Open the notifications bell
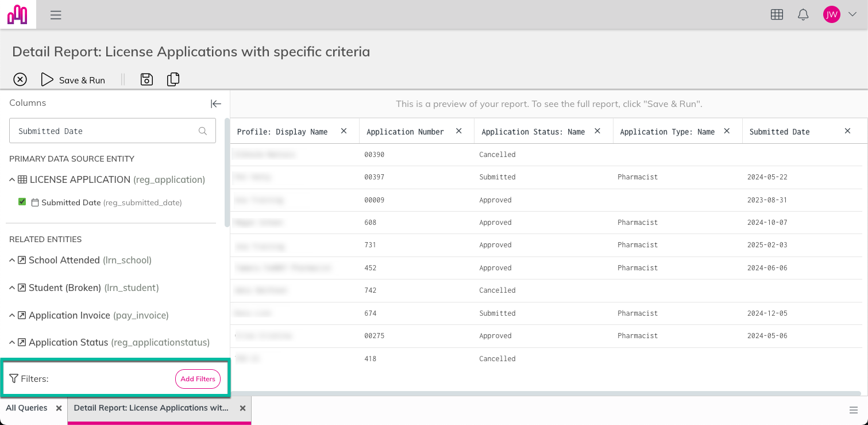This screenshot has height=425, width=868. [x=803, y=15]
